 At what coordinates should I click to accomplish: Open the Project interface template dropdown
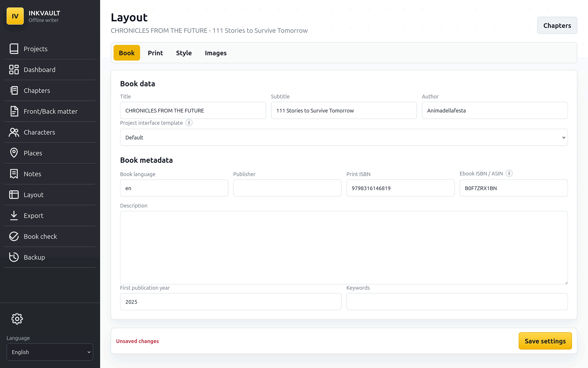click(344, 137)
